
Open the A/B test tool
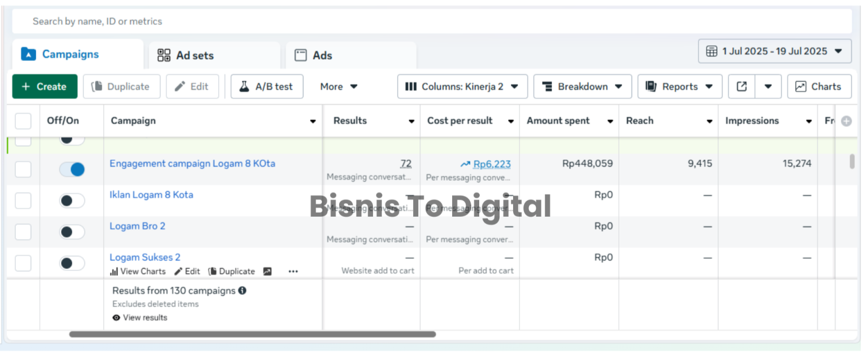point(267,86)
